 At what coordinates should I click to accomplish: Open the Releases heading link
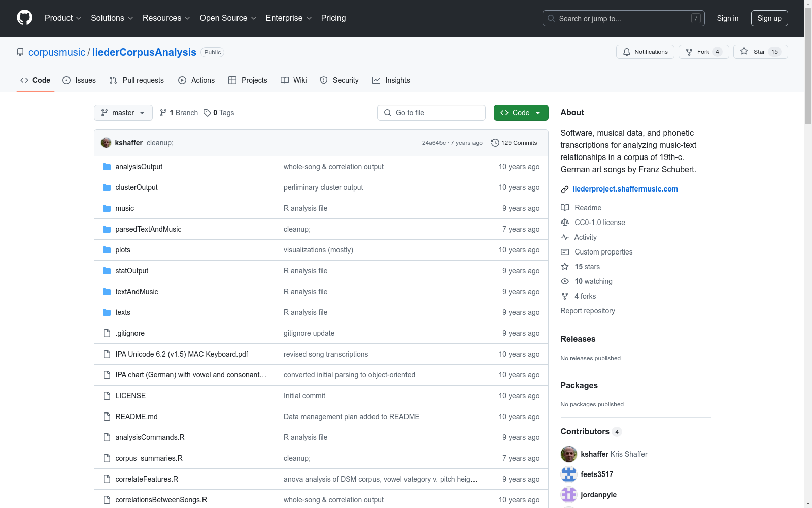point(578,339)
